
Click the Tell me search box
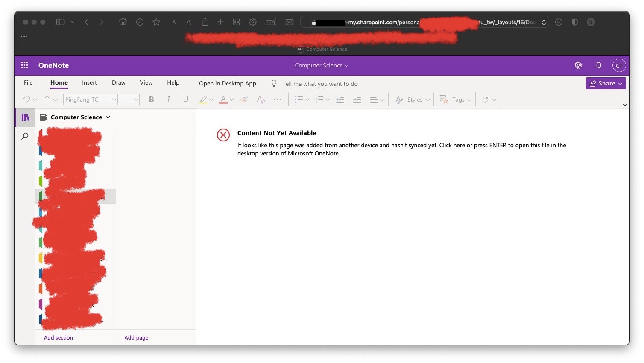[x=320, y=84]
